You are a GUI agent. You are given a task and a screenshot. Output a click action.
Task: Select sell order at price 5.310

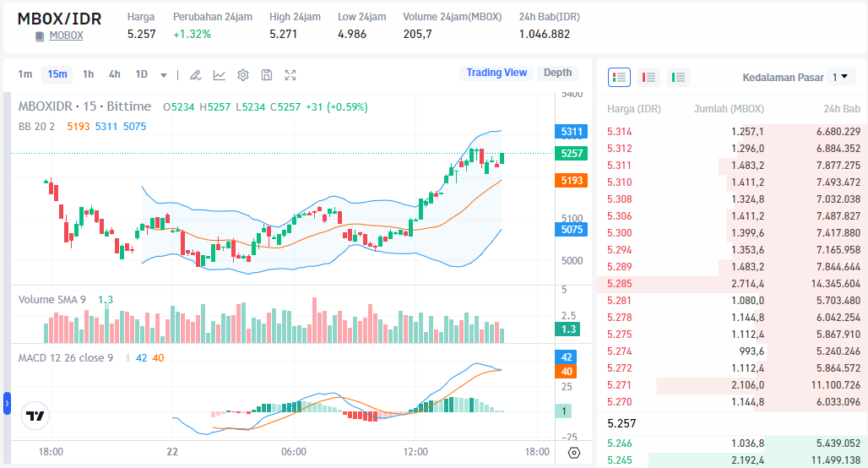point(732,182)
